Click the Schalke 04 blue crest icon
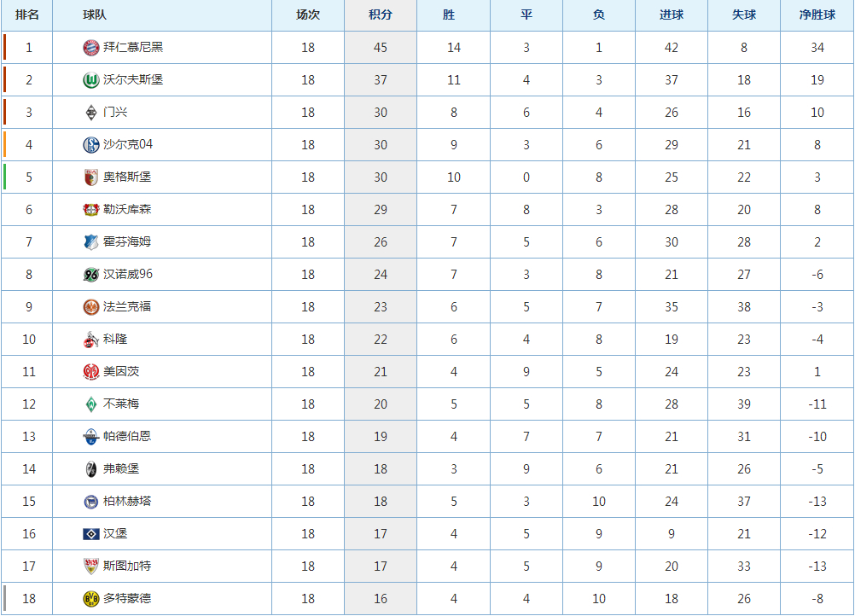This screenshot has width=855, height=616. [91, 145]
